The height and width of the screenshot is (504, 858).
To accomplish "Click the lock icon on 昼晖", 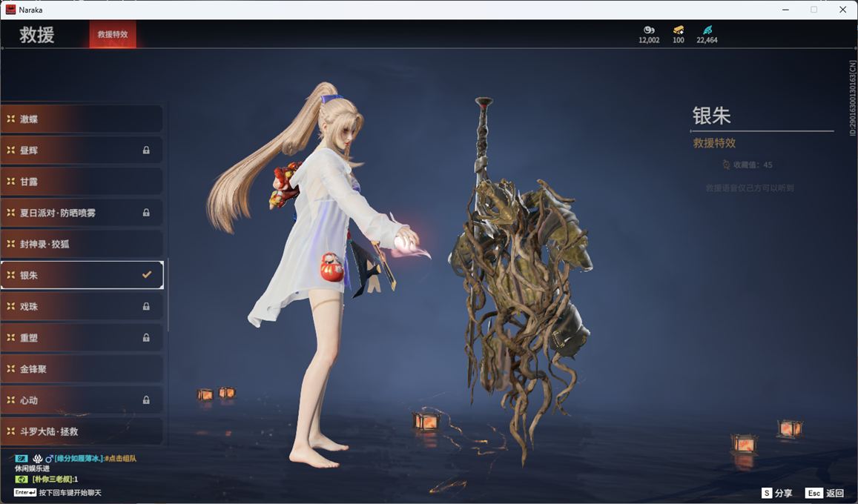I will [146, 150].
